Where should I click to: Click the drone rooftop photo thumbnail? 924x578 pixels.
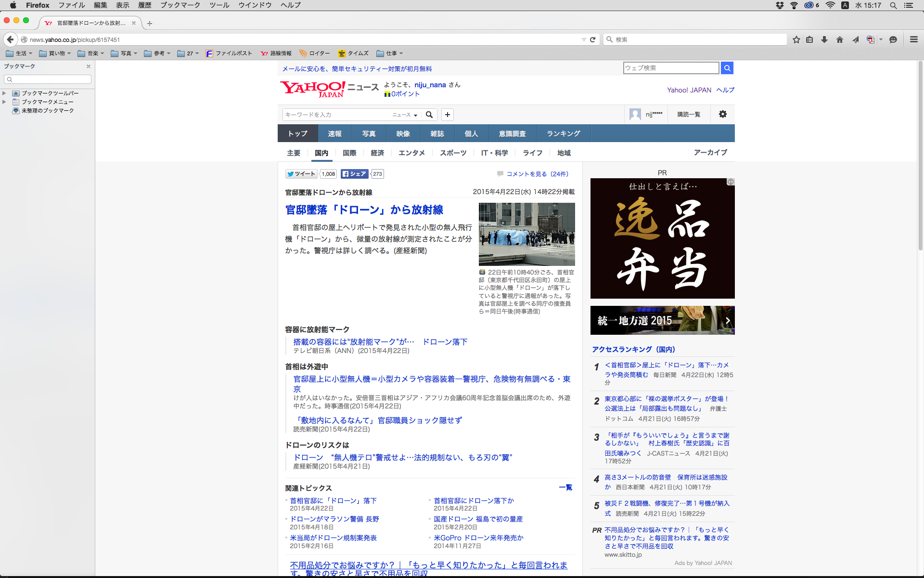pyautogui.click(x=526, y=234)
